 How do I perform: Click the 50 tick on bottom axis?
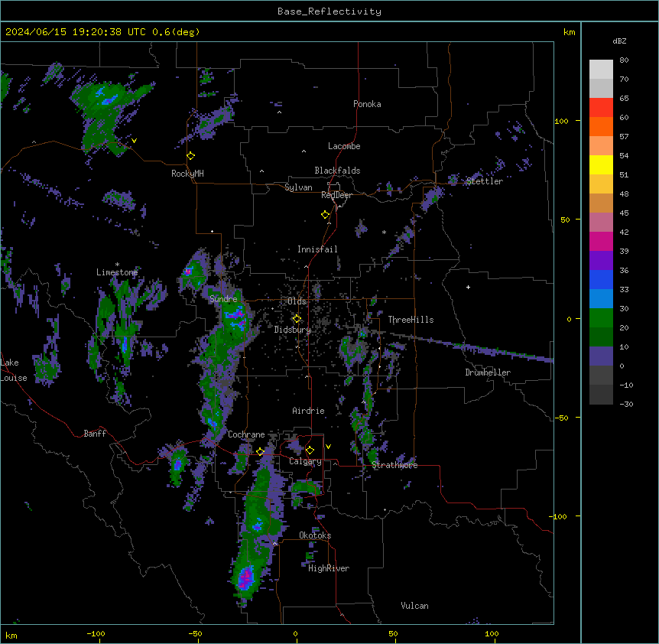pos(393,634)
